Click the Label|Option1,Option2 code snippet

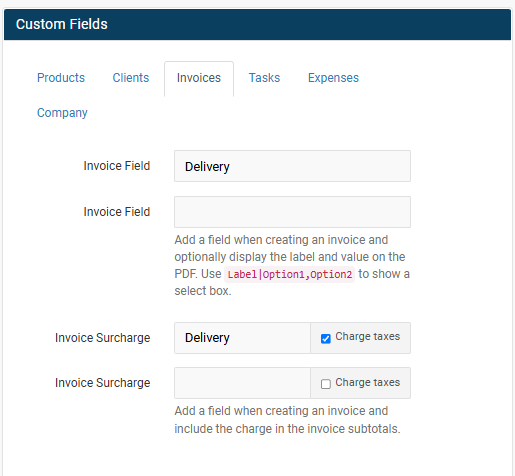click(x=289, y=274)
